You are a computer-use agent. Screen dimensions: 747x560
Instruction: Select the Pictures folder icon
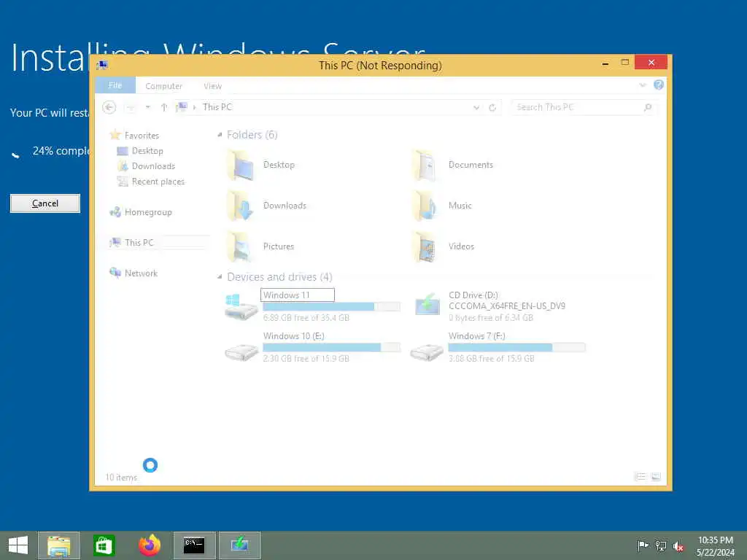coord(241,246)
